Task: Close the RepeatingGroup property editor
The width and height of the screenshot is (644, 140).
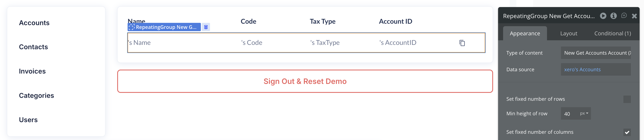Action: [x=634, y=16]
